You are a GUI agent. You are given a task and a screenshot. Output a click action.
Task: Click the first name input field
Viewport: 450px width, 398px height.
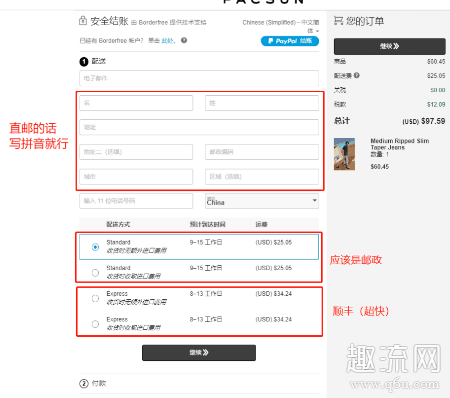pyautogui.click(x=136, y=103)
